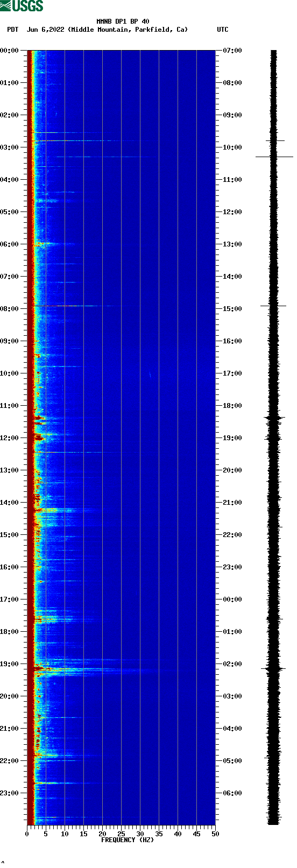Click the 08:00 PDT time label
The width and height of the screenshot is (297, 868).
(x=10, y=309)
